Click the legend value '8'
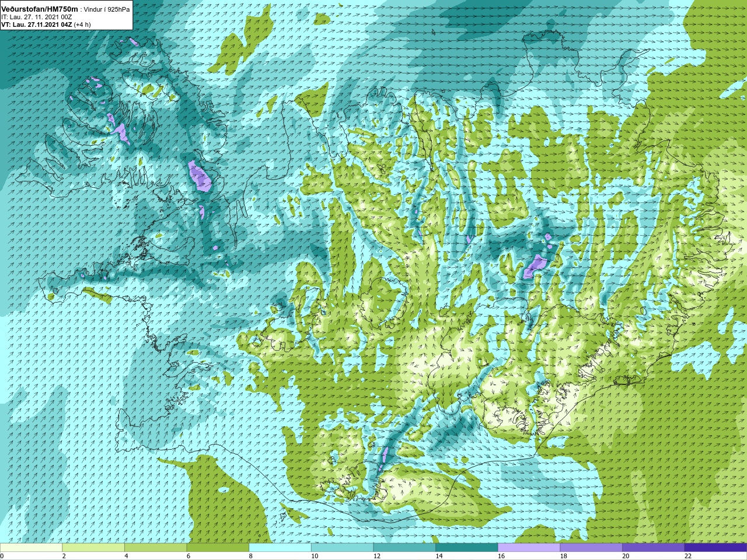 click(251, 556)
